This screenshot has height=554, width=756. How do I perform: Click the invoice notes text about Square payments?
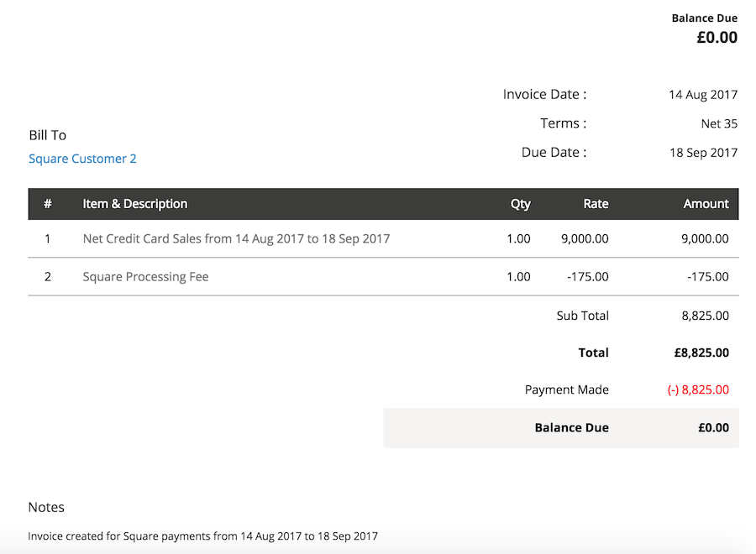coord(202,536)
